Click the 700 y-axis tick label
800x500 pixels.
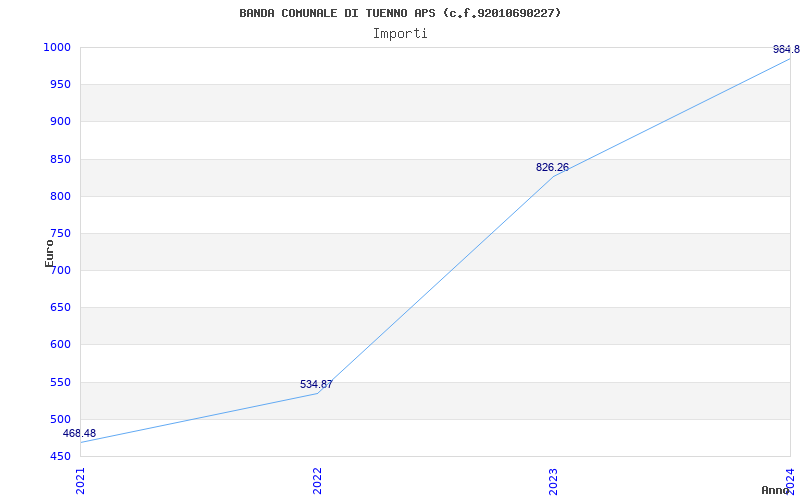[60, 270]
